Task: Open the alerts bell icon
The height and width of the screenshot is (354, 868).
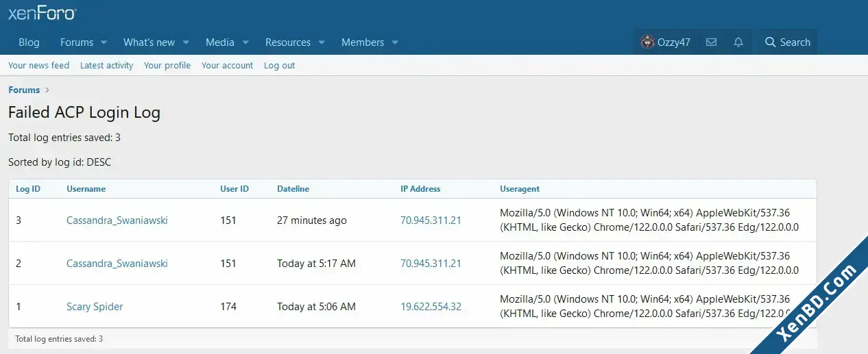Action: pos(738,42)
